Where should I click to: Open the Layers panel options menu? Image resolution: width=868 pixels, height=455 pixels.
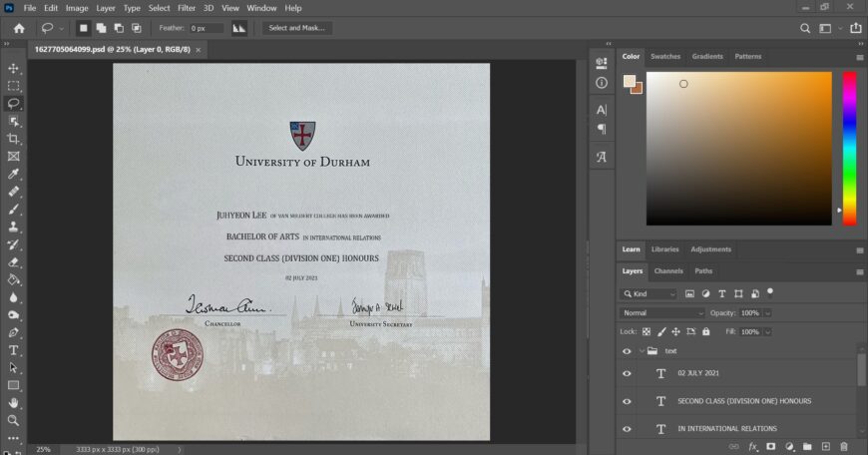[859, 271]
